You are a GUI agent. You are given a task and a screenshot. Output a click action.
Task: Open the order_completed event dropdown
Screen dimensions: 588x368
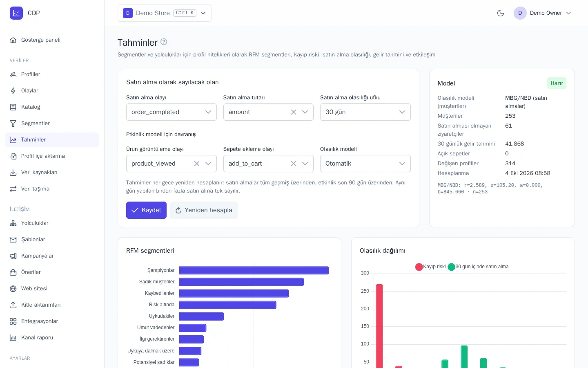coord(171,112)
